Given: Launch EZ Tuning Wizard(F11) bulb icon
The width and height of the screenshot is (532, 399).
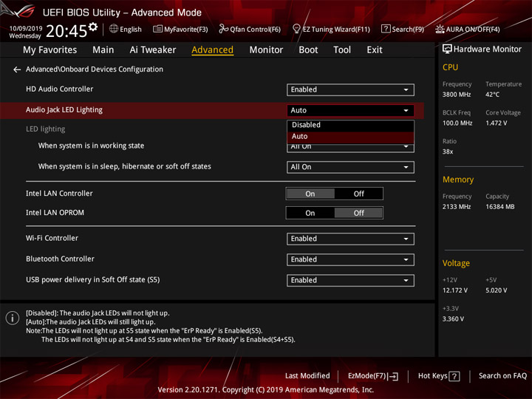Looking at the screenshot, I should point(296,29).
